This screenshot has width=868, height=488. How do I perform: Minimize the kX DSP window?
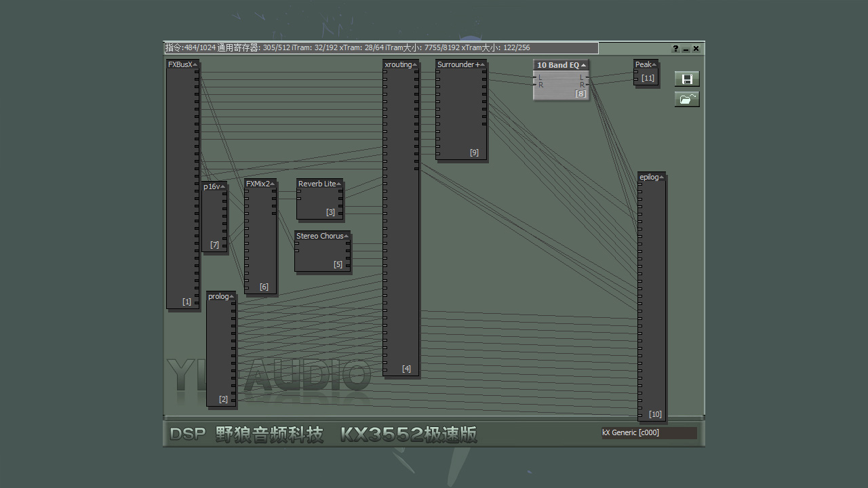tap(686, 49)
